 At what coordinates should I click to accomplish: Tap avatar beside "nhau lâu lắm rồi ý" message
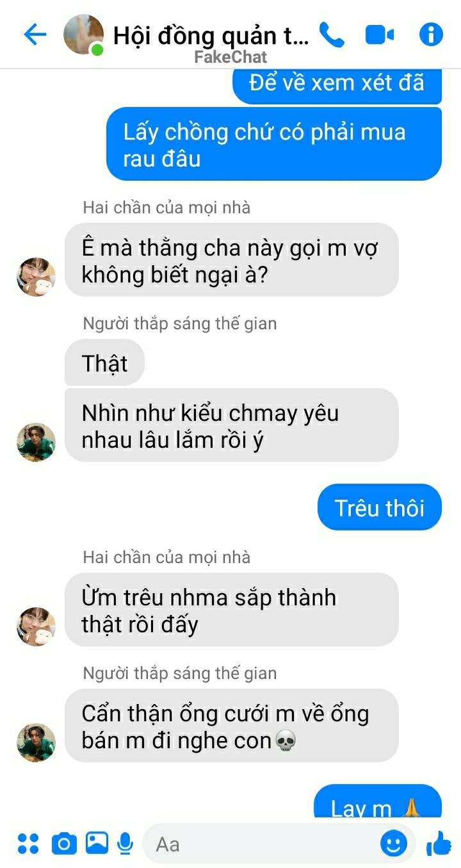point(36,442)
